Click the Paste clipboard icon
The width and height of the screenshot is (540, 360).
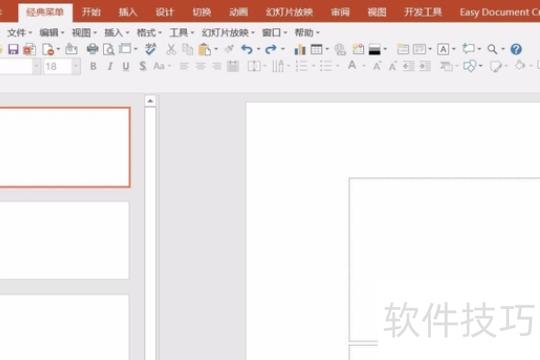[205, 50]
